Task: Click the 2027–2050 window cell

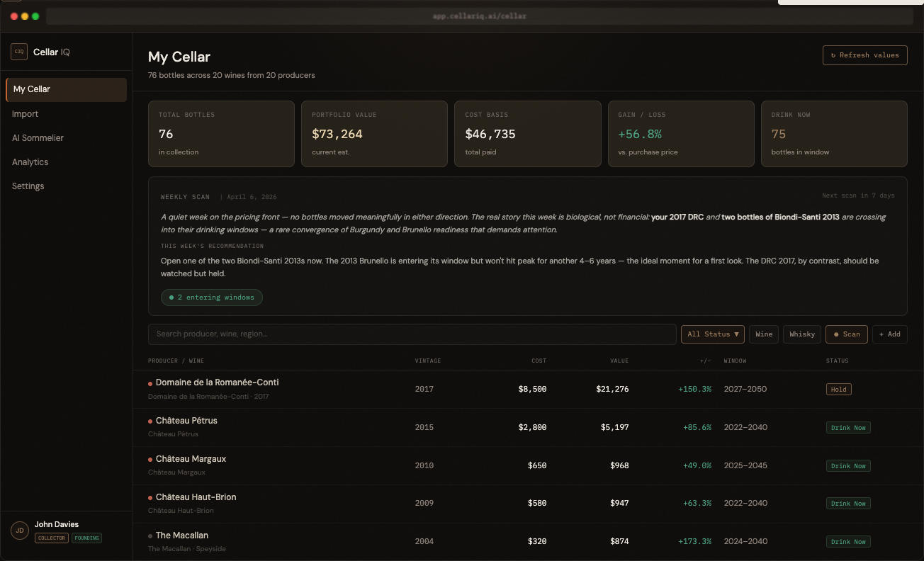Action: pyautogui.click(x=745, y=390)
